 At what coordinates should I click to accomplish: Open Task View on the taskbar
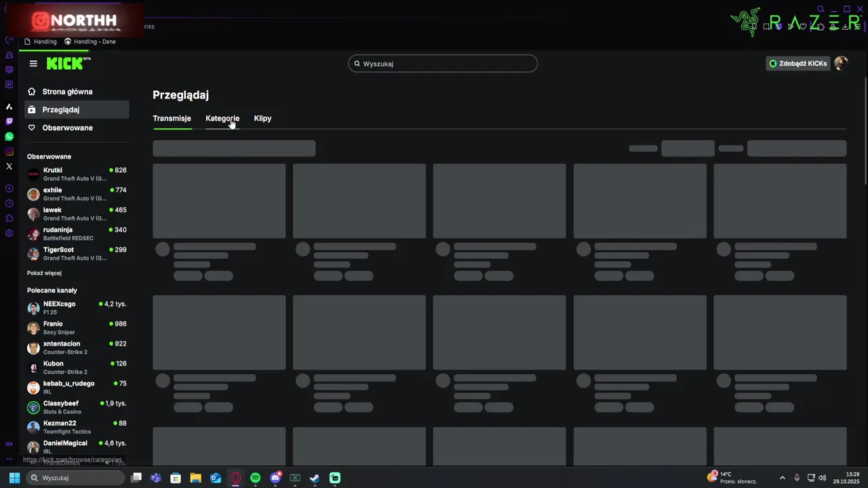[x=136, y=478]
